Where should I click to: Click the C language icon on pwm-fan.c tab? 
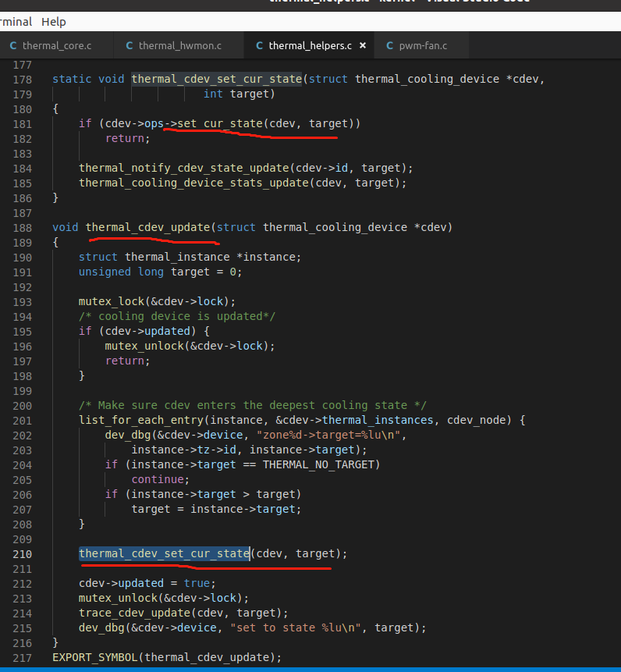[x=390, y=46]
